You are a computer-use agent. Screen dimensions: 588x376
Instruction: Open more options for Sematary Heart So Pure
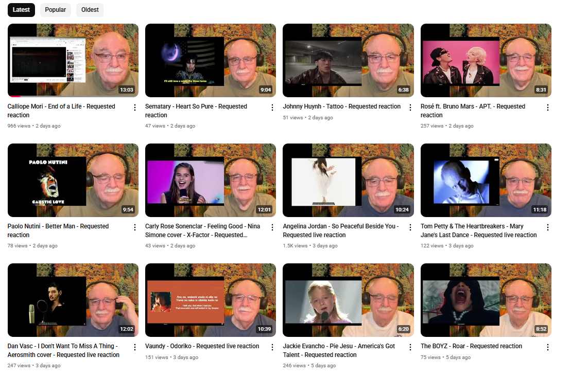(272, 108)
